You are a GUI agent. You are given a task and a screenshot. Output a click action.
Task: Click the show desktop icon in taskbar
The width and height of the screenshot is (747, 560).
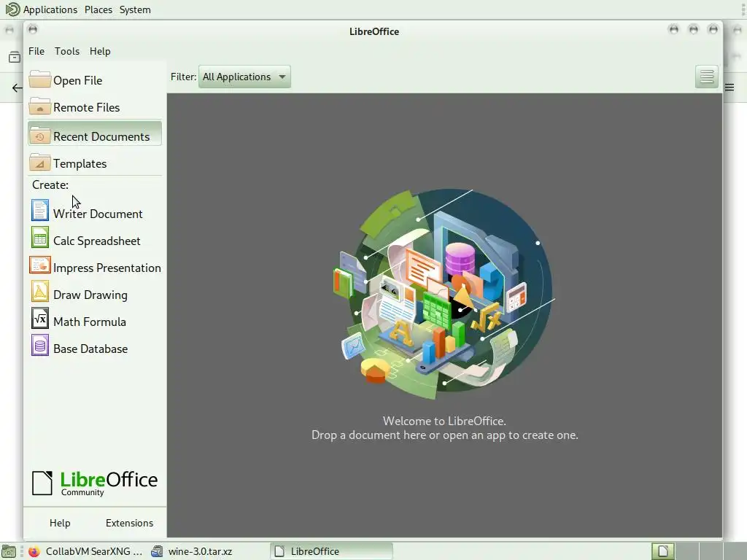coord(9,551)
